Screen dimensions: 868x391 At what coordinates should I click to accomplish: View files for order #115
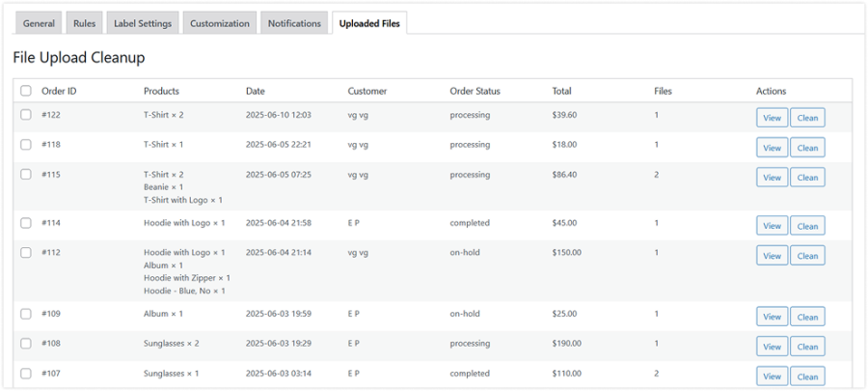click(772, 178)
